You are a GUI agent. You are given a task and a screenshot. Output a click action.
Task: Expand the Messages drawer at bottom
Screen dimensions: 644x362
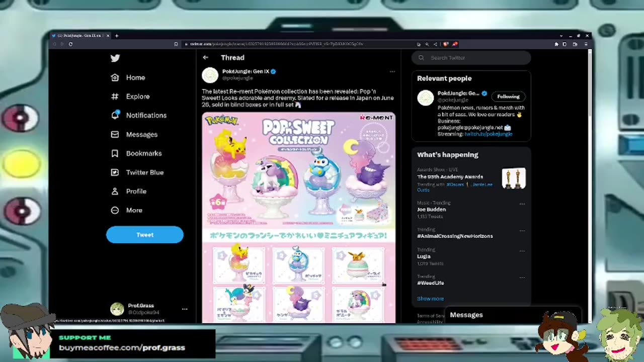pyautogui.click(x=513, y=315)
